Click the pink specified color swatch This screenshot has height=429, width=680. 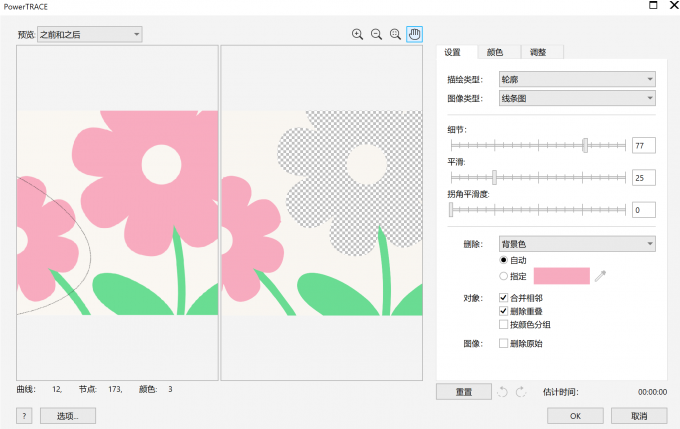562,276
